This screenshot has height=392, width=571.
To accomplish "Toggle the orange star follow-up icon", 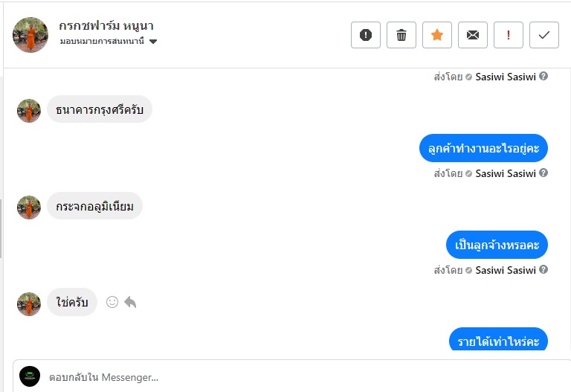I will pyautogui.click(x=437, y=35).
